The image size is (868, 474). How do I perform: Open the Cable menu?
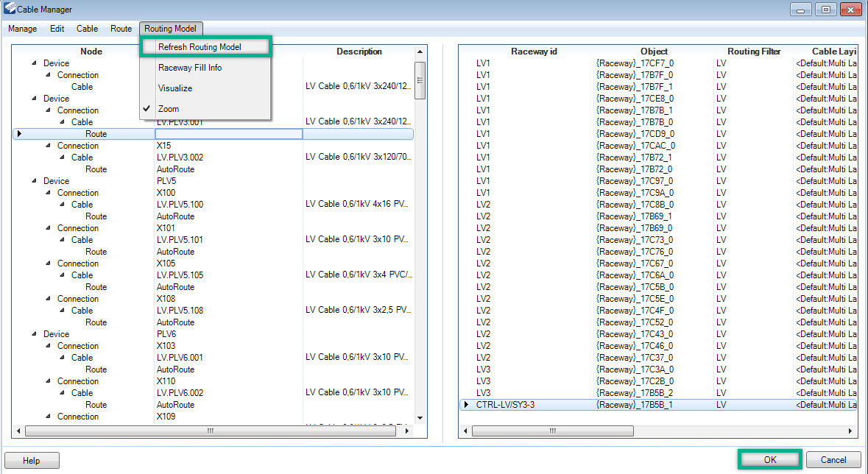pos(87,29)
